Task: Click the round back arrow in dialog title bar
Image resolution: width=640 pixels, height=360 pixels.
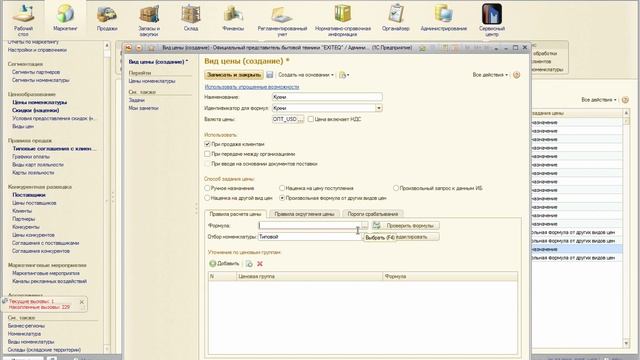Action: tap(139, 48)
